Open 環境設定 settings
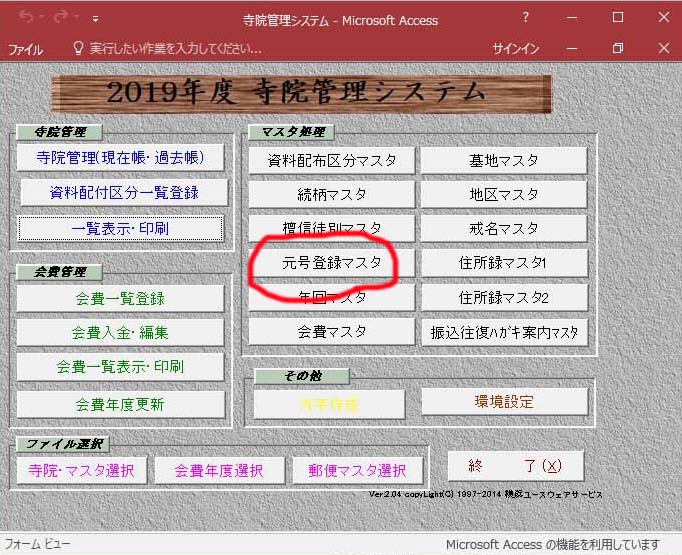The height and width of the screenshot is (555, 682). tap(505, 402)
